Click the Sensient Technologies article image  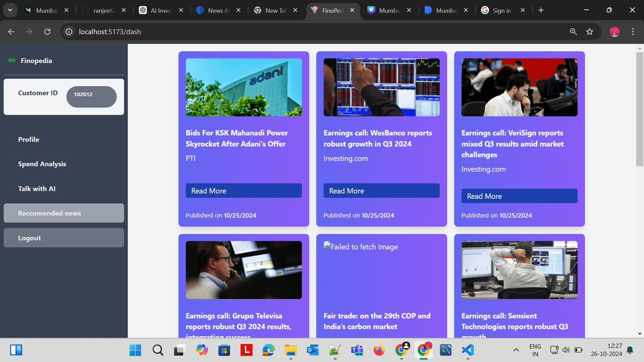[x=519, y=270]
